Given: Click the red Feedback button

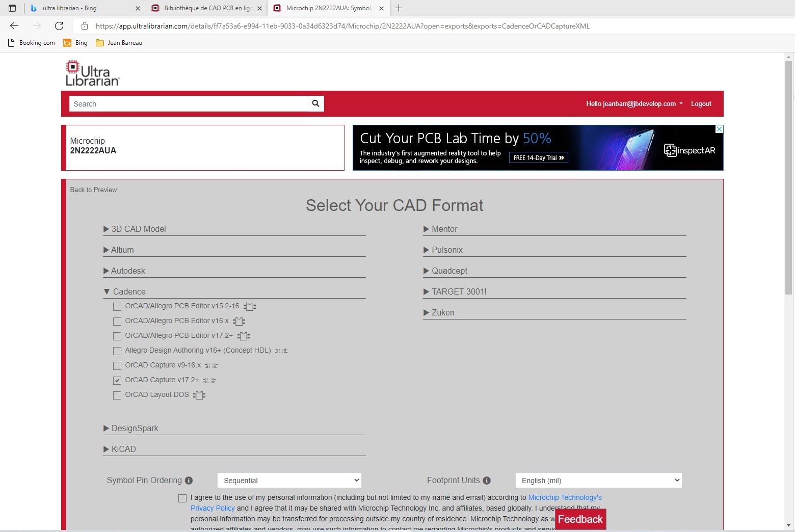Looking at the screenshot, I should click(580, 519).
